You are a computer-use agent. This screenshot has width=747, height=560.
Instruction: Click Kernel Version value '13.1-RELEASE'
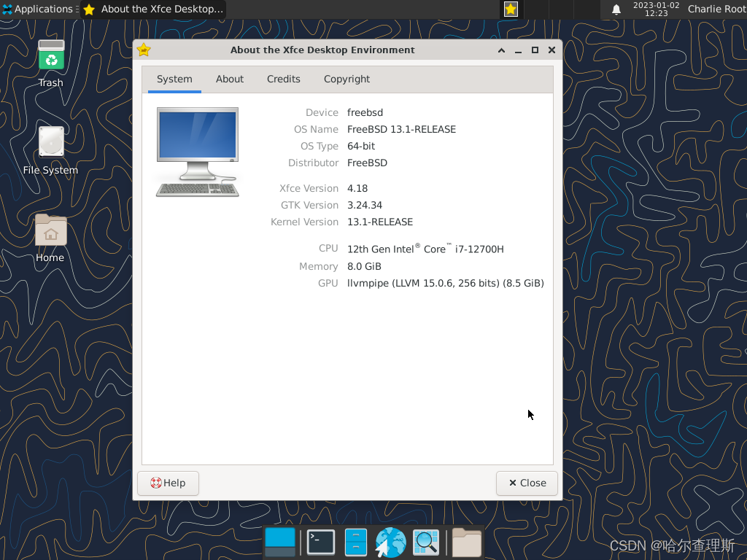(380, 222)
